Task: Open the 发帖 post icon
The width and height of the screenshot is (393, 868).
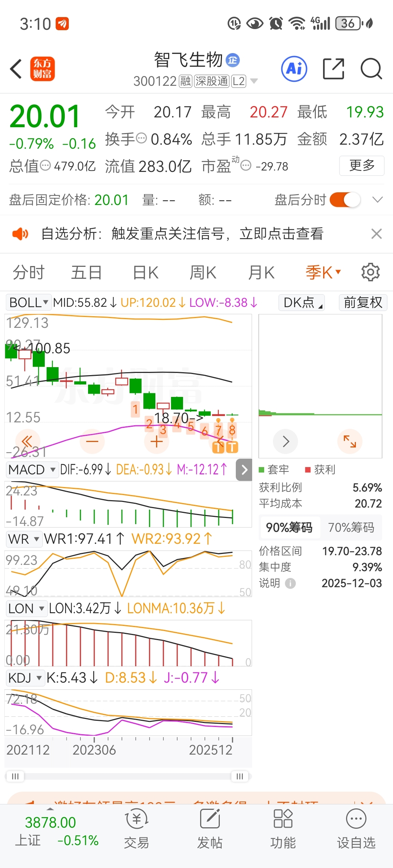Action: pyautogui.click(x=210, y=829)
